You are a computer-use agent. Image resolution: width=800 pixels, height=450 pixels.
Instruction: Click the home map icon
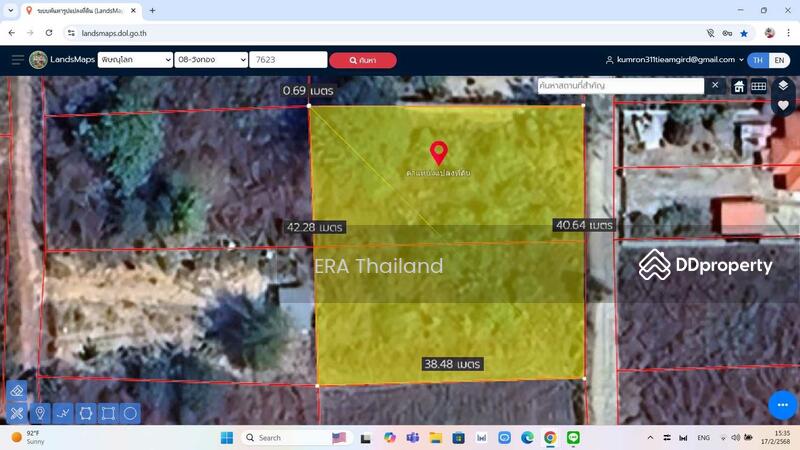point(739,86)
